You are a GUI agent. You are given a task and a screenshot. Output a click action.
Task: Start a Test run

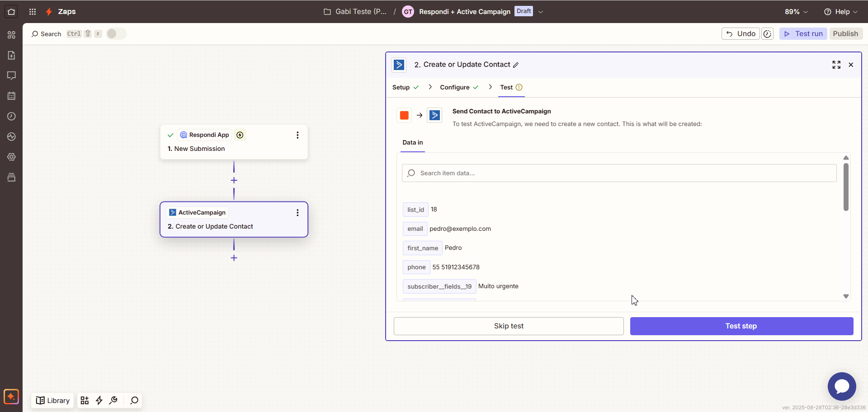pyautogui.click(x=803, y=34)
